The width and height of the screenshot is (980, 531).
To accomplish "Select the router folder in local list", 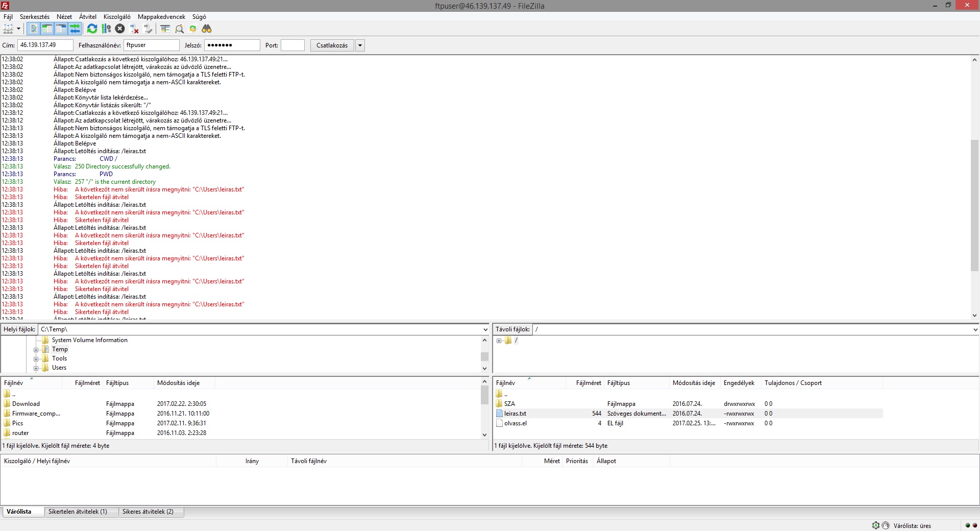I will click(20, 433).
